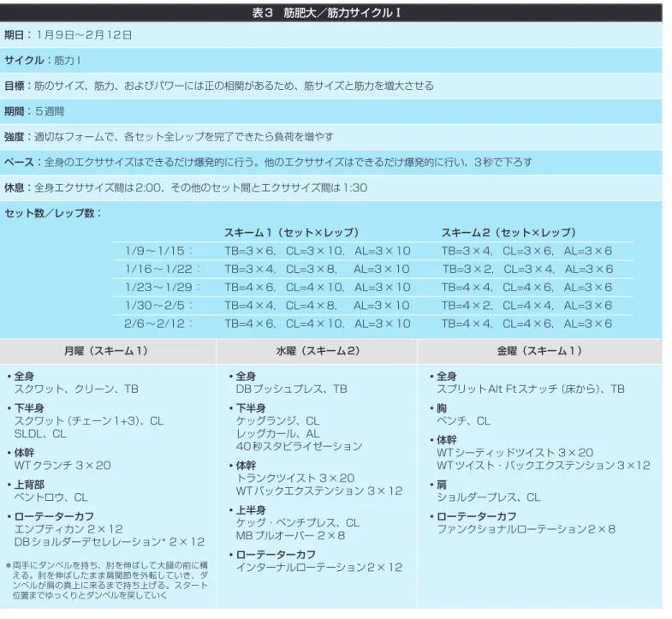The image size is (672, 619).
Task: Select the 期日 row showing 1月9日〜2月12日
Action: point(330,35)
